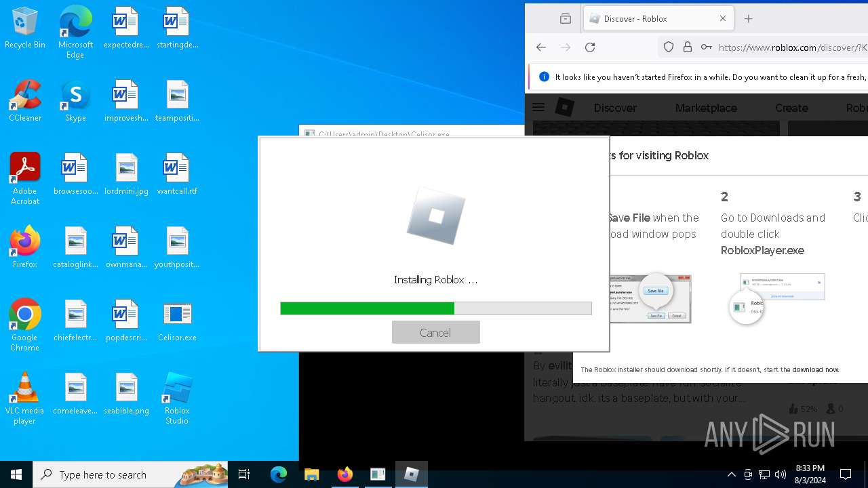Show site security padlock info
The width and height of the screenshot is (868, 488).
click(688, 47)
